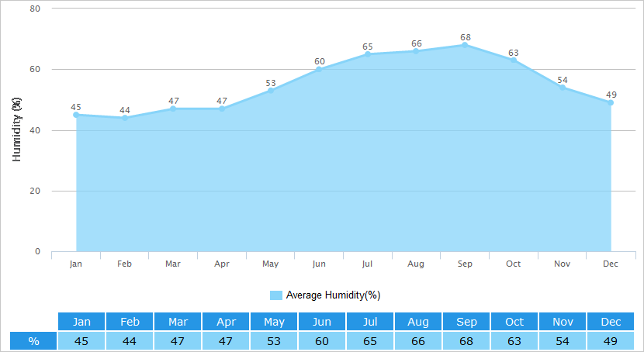
Task: Click table value 49 under Dec
Action: tap(611, 341)
